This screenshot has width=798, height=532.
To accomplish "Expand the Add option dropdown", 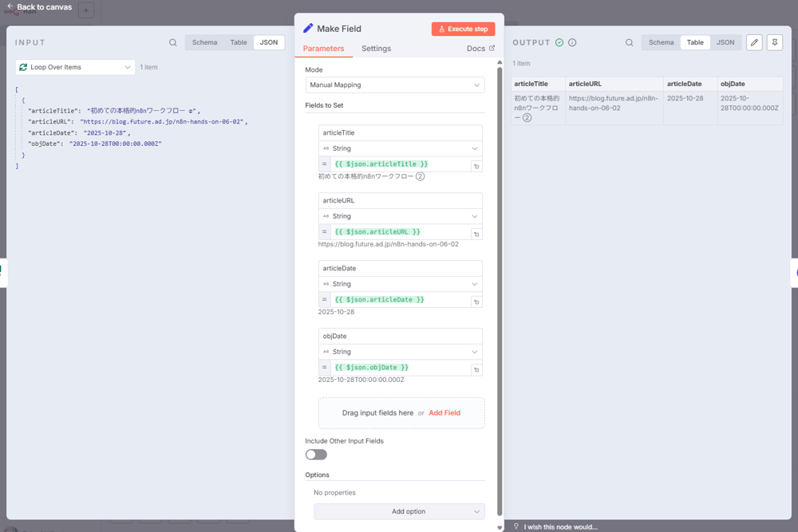I will click(x=399, y=511).
